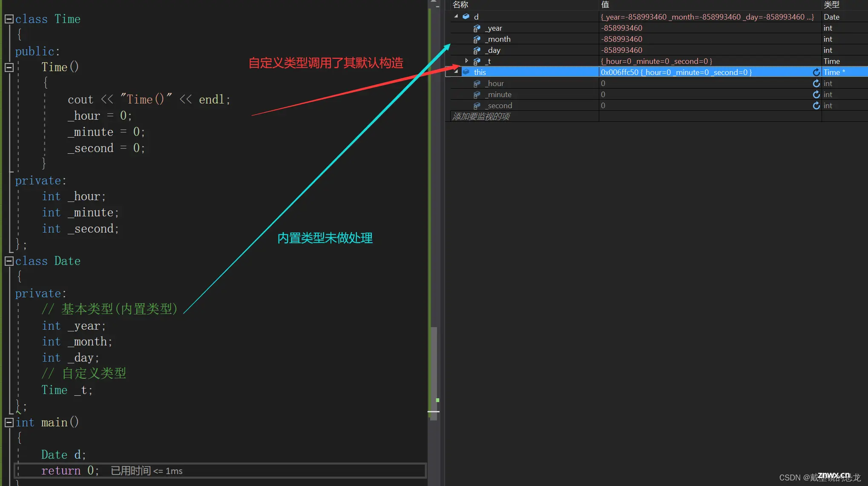Refresh the _second watch value
868x486 pixels.
point(816,106)
